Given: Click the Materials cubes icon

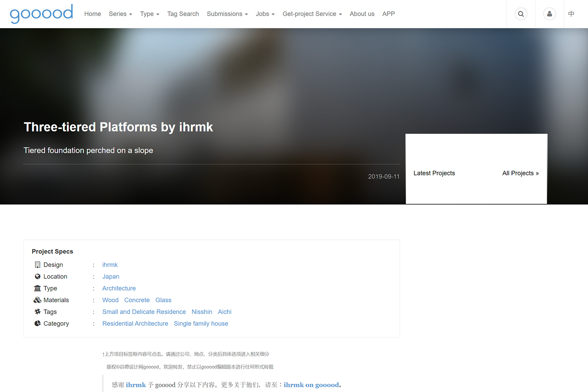Looking at the screenshot, I should [38, 300].
